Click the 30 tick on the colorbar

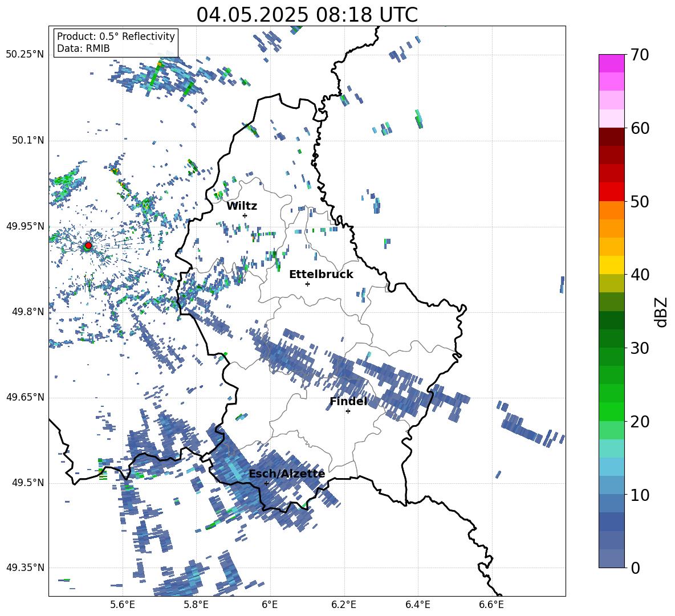click(x=640, y=348)
